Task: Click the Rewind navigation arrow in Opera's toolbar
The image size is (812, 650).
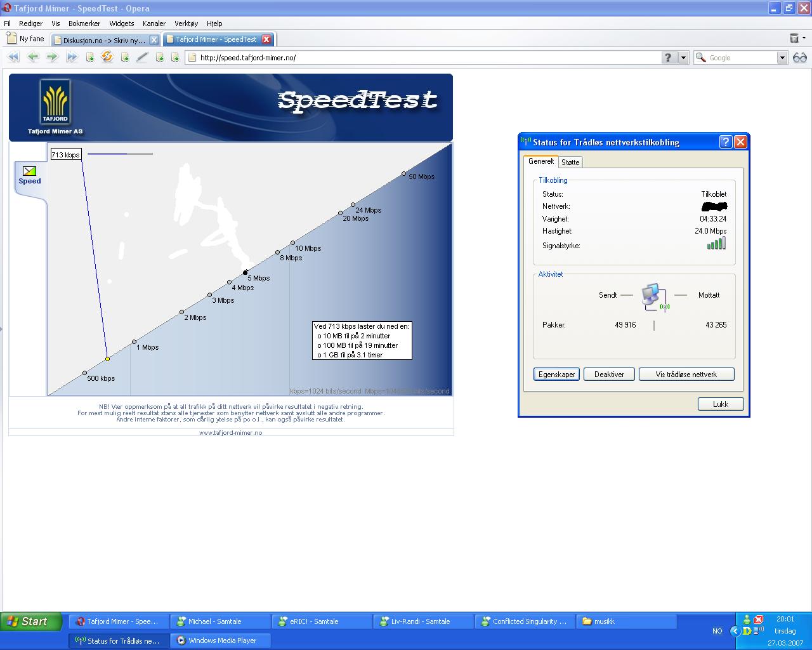Action: 13,57
